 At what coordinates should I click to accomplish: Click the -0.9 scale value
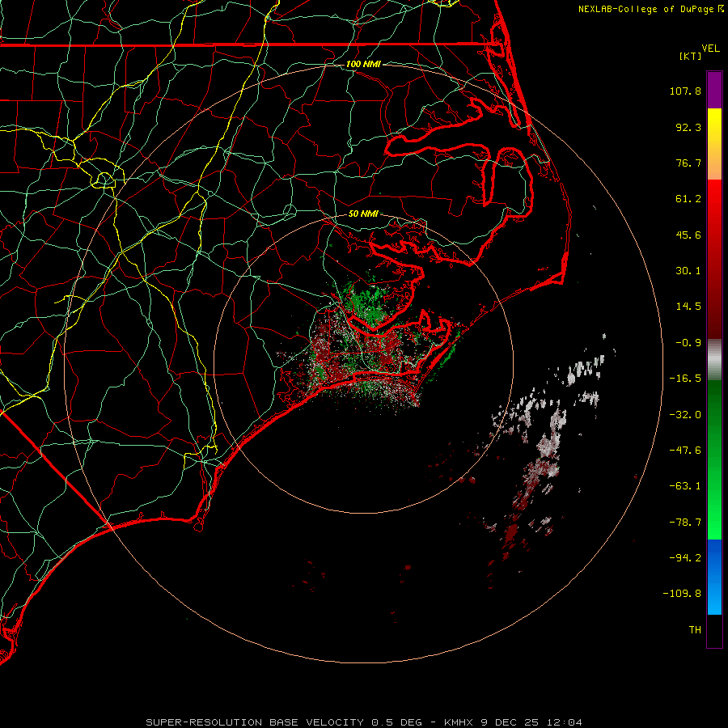pyautogui.click(x=688, y=343)
